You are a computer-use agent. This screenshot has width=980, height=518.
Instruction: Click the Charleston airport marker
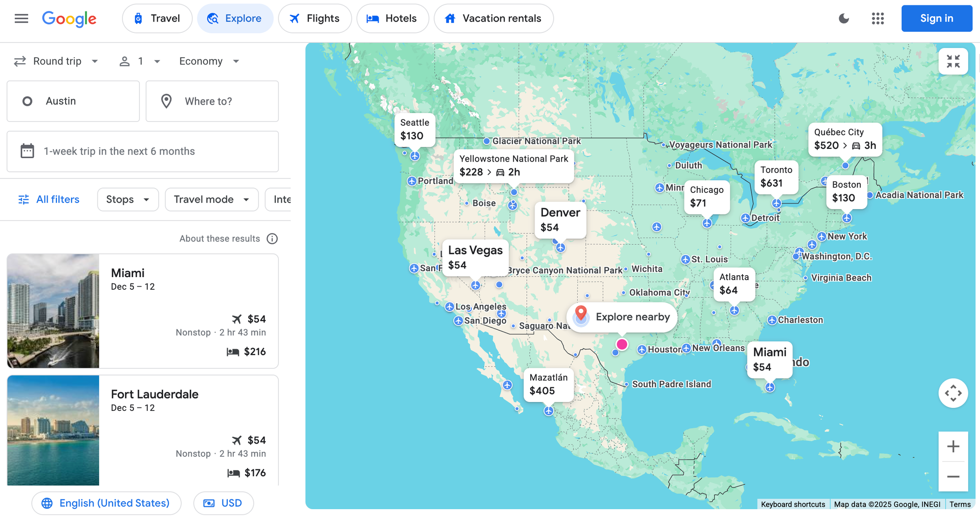point(772,320)
